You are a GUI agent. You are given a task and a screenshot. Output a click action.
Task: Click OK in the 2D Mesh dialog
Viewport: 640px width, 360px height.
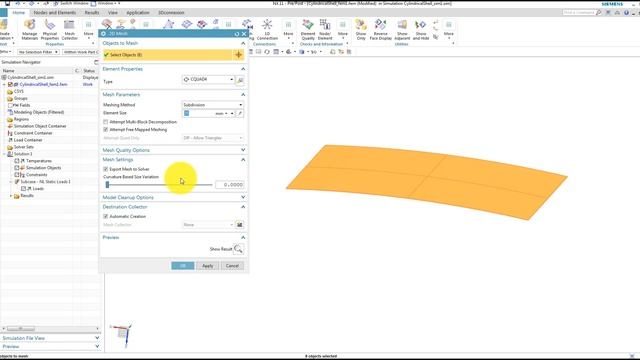click(183, 266)
